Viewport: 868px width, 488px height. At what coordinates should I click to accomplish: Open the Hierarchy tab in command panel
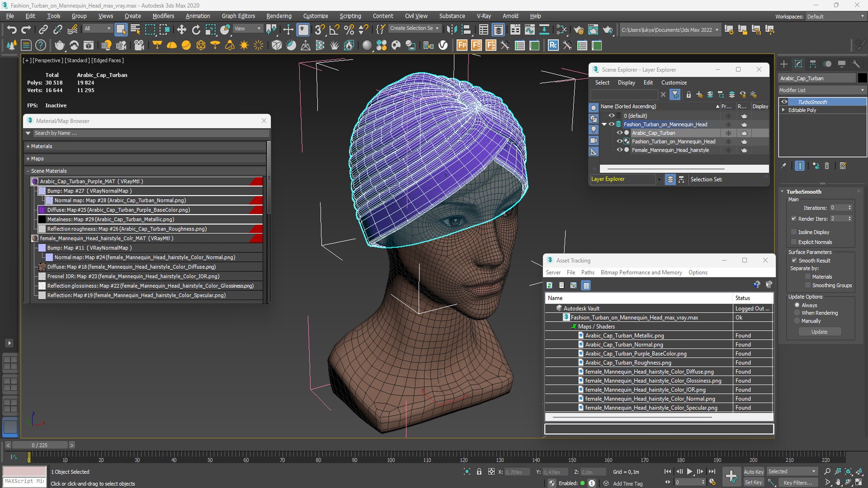pyautogui.click(x=813, y=64)
